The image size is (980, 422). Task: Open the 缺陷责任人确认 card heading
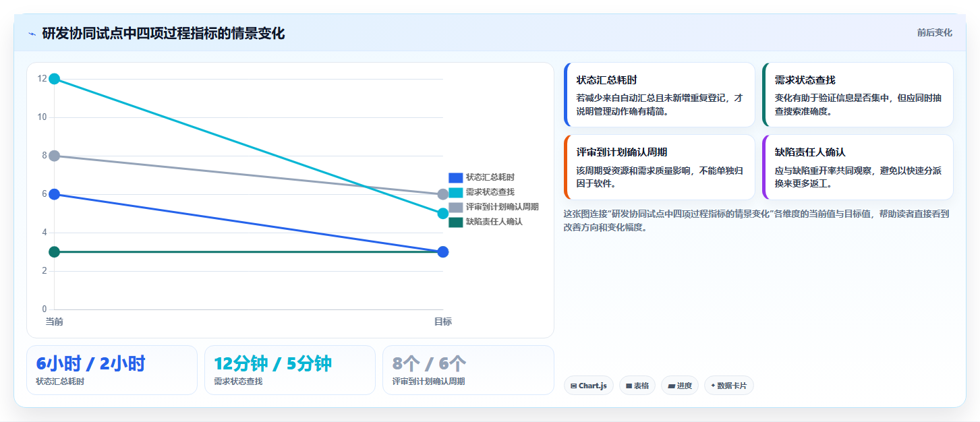(810, 152)
